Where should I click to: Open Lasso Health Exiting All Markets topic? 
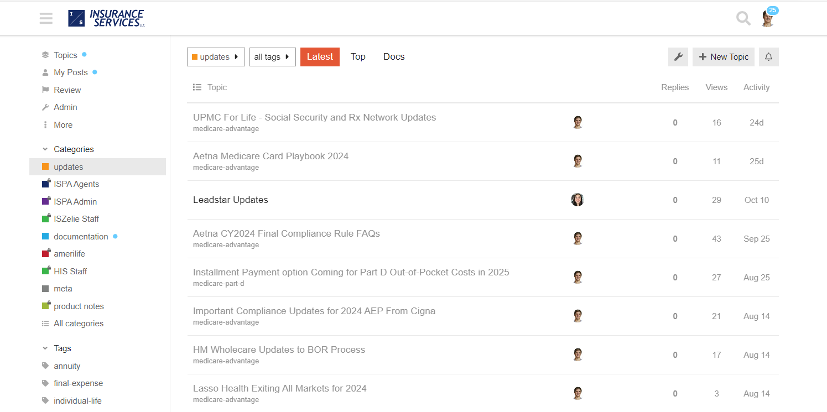tap(280, 388)
